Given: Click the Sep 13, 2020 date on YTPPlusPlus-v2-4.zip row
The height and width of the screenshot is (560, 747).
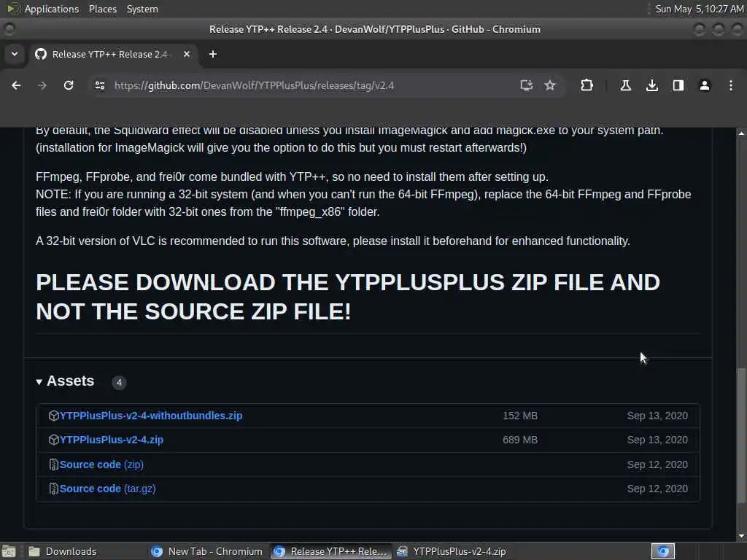Looking at the screenshot, I should click(x=657, y=440).
